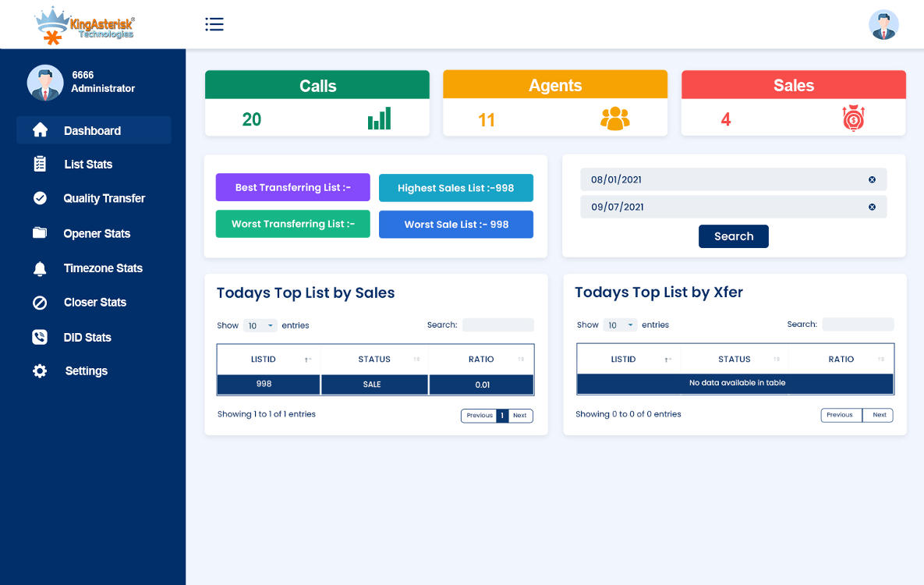The width and height of the screenshot is (924, 585).
Task: Click the Timezone Stats bell icon
Action: click(40, 268)
